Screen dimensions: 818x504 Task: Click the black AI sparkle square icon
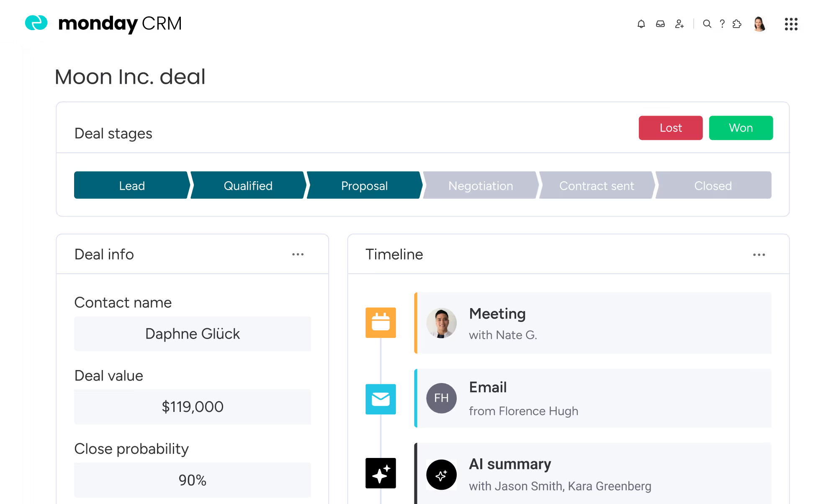point(381,473)
